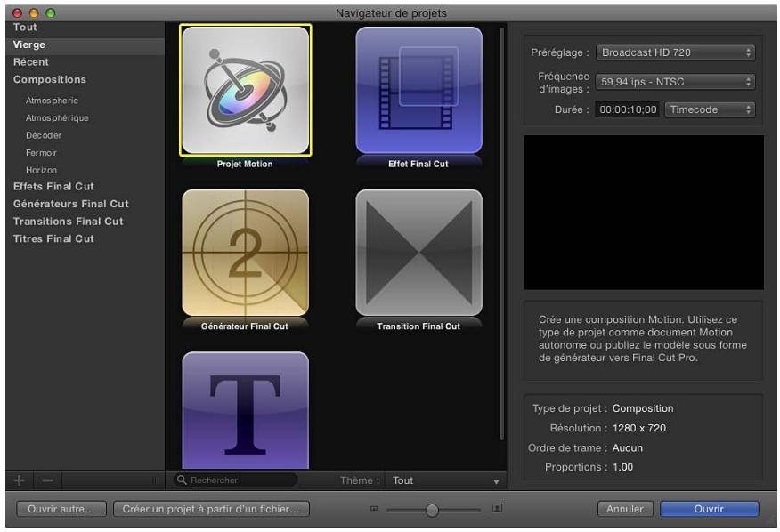Open the Thème Tout dropdown
780x532 pixels.
445,480
